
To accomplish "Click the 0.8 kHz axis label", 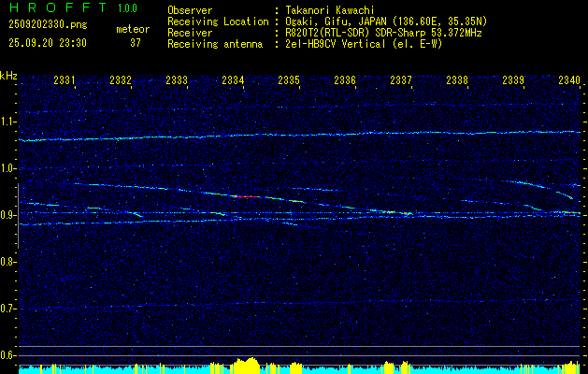I will click(x=7, y=262).
